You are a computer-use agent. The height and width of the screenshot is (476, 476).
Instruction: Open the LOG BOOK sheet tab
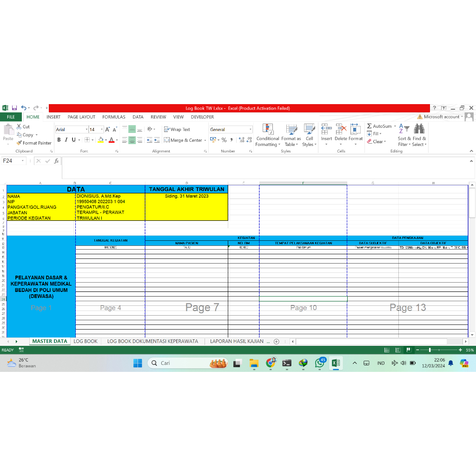pyautogui.click(x=86, y=341)
